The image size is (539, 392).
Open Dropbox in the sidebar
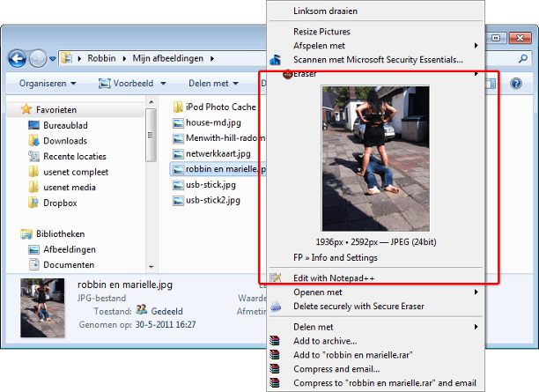[53, 203]
